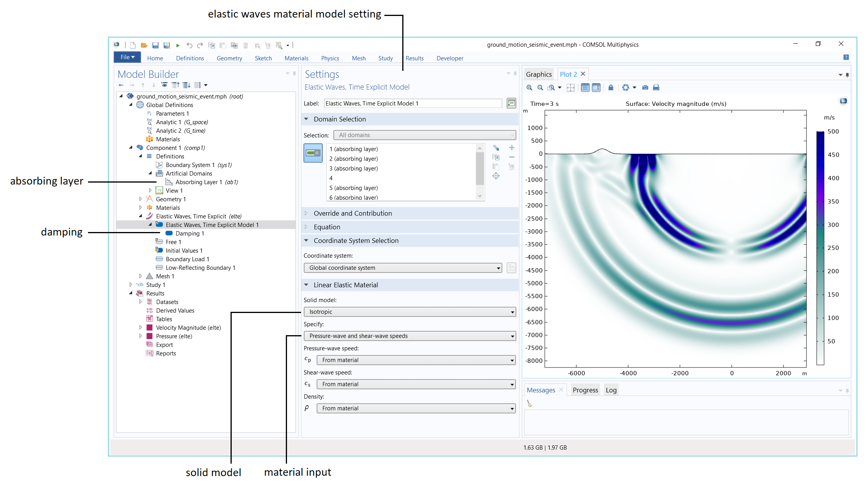
Task: Open a model file with the folder icon
Action: point(144,45)
